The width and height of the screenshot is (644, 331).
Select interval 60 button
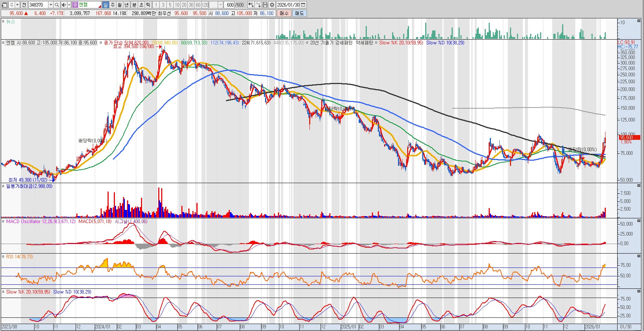pyautogui.click(x=198, y=5)
